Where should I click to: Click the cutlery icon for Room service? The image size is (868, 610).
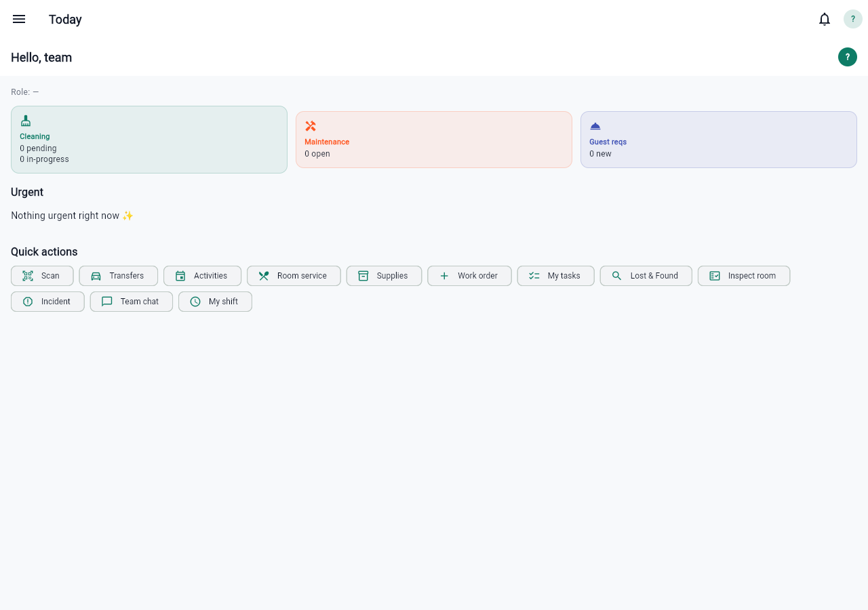tap(264, 276)
